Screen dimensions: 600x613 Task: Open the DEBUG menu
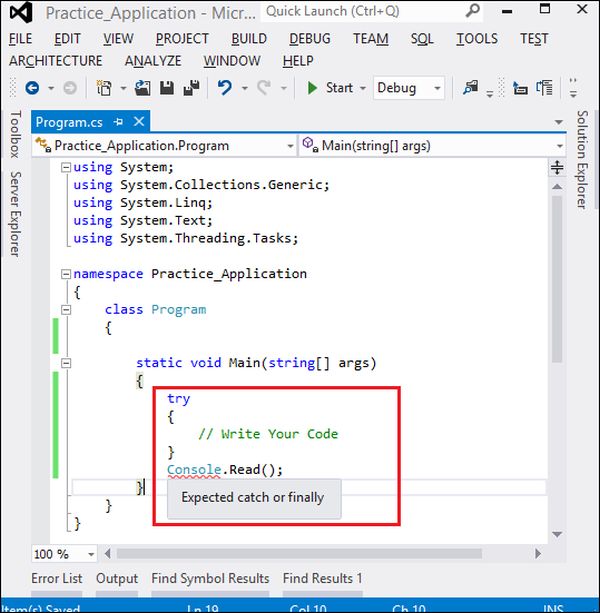[x=310, y=39]
